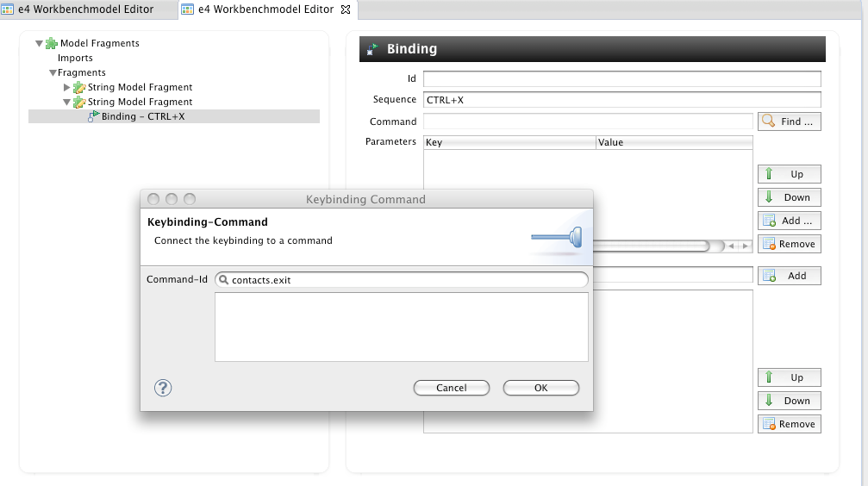
Task: Click the keybinding wizard banner image
Action: (558, 234)
